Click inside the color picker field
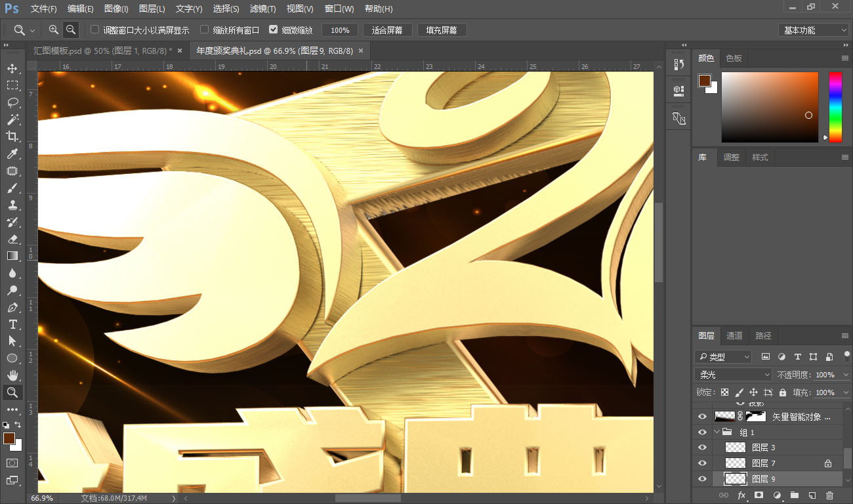 tap(770, 107)
